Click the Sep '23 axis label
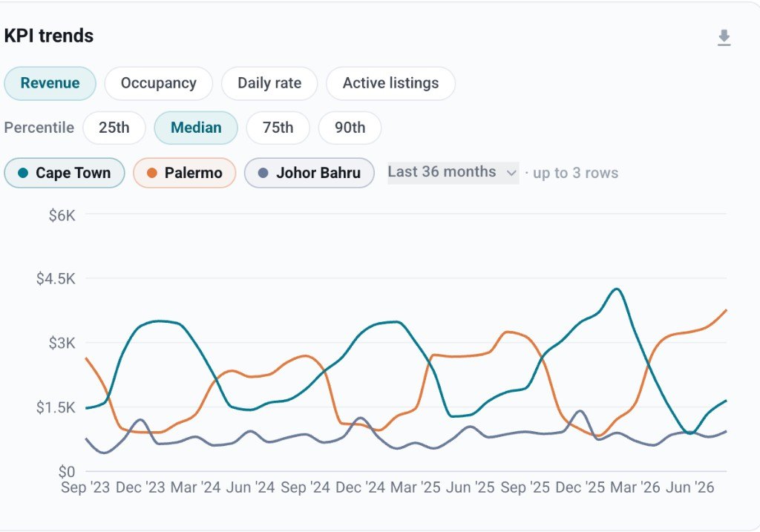760x532 pixels. pos(85,487)
